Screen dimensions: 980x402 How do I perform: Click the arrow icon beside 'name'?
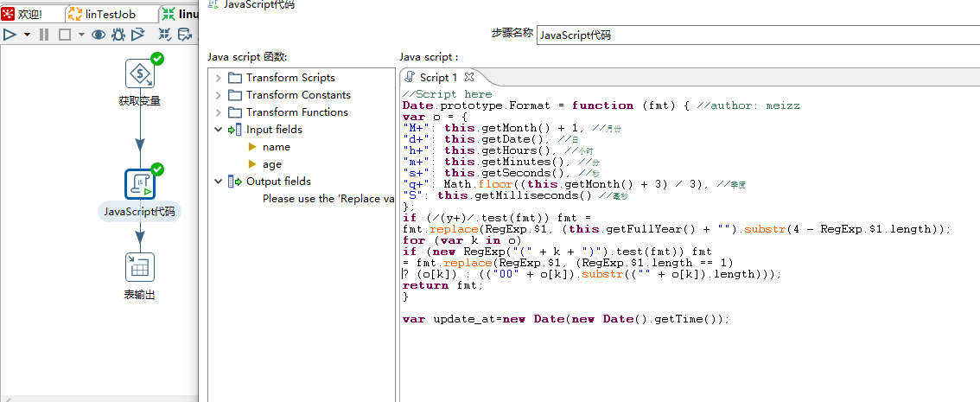pyautogui.click(x=252, y=147)
